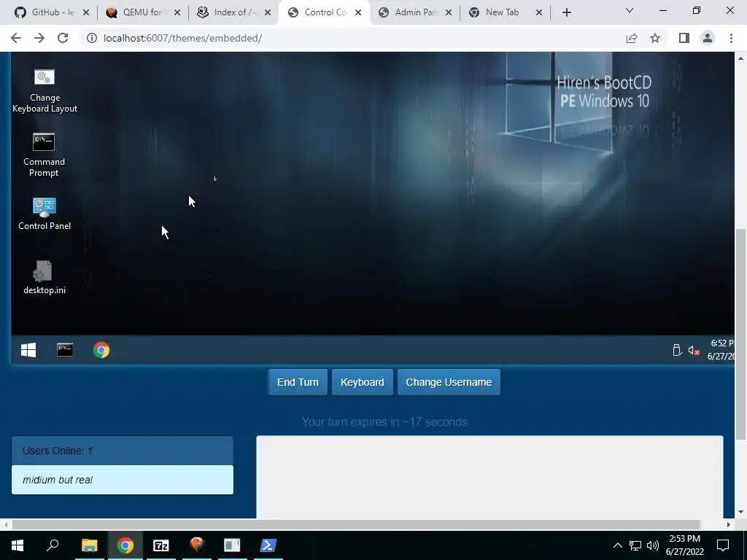Click the scroll down arrow on vertical scrollbar
Image resolution: width=747 pixels, height=560 pixels.
click(x=741, y=512)
